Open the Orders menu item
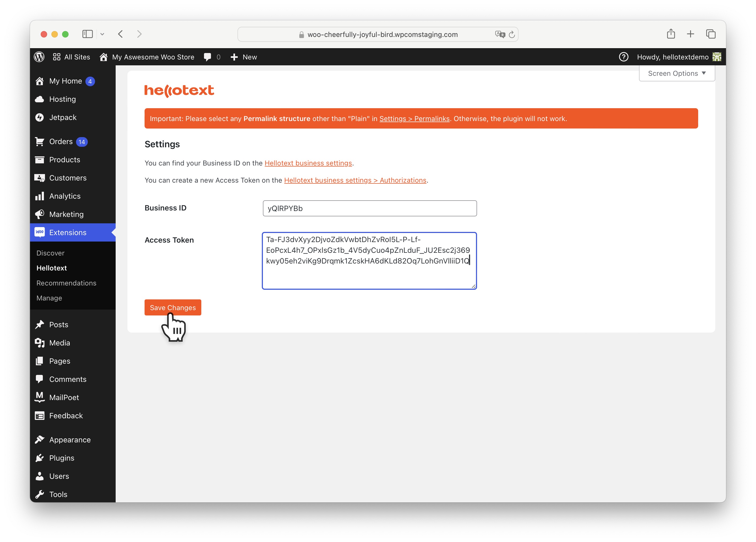The width and height of the screenshot is (756, 542). coord(61,141)
